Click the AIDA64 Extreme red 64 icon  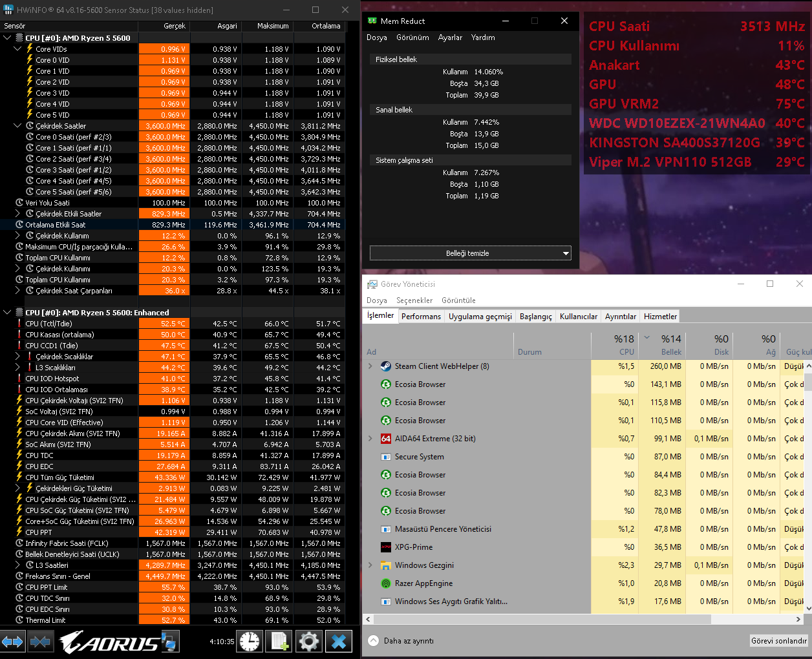coord(386,439)
